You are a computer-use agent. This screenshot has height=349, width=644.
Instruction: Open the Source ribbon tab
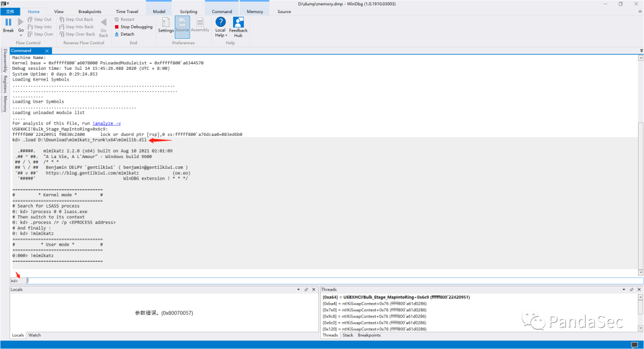click(284, 11)
